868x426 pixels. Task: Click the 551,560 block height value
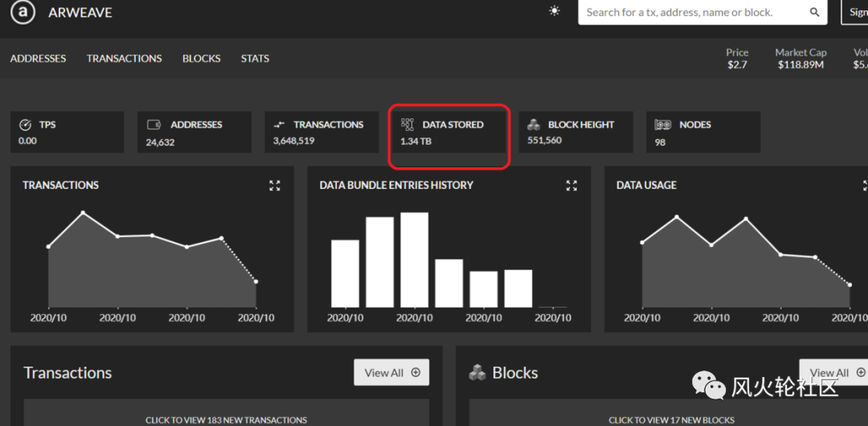click(544, 140)
